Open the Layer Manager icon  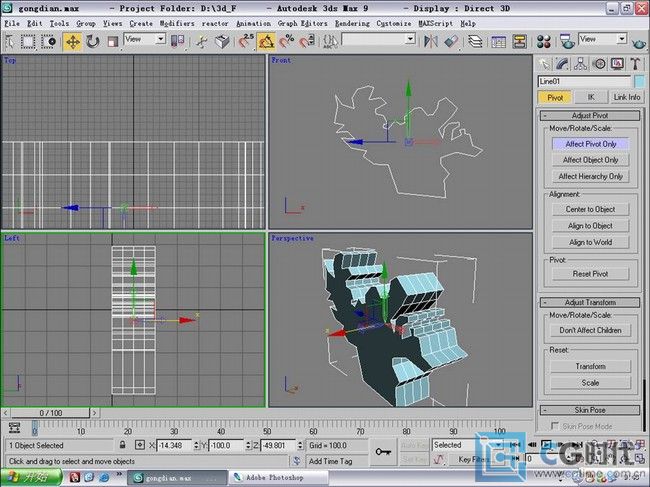(x=475, y=42)
